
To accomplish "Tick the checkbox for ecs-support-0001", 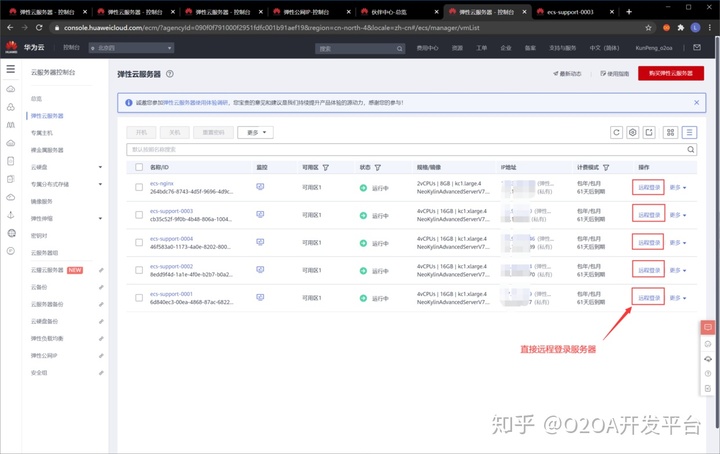I will coord(139,297).
